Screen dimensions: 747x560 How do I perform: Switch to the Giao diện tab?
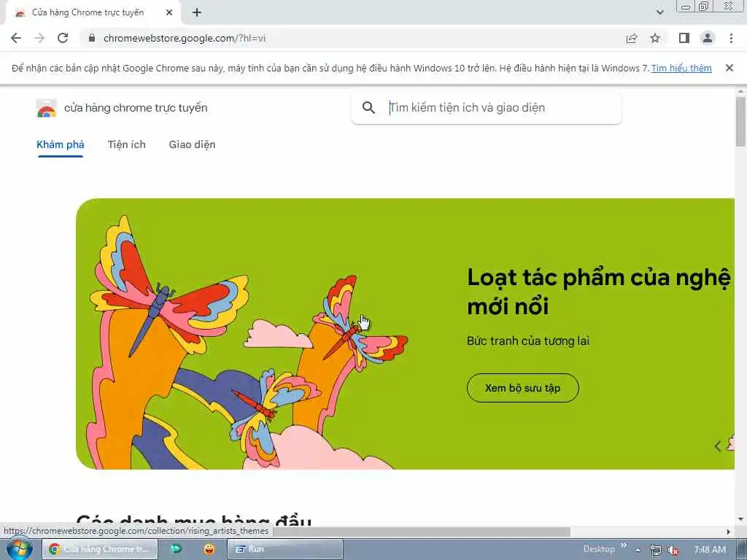point(192,144)
